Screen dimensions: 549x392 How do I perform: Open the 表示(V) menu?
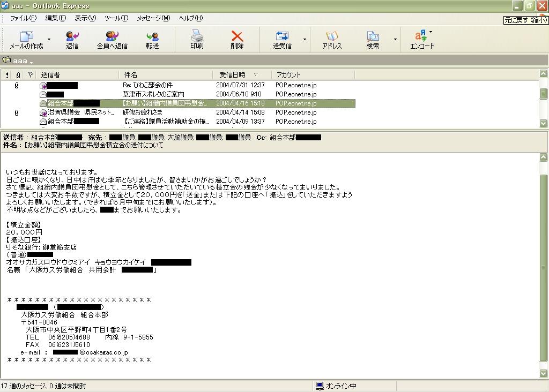tap(85, 18)
